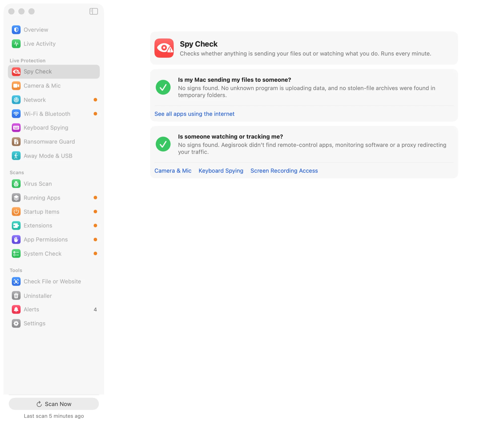The height and width of the screenshot is (427, 504).
Task: Click the green checkmark for watching or tracking check
Action: coord(163,144)
